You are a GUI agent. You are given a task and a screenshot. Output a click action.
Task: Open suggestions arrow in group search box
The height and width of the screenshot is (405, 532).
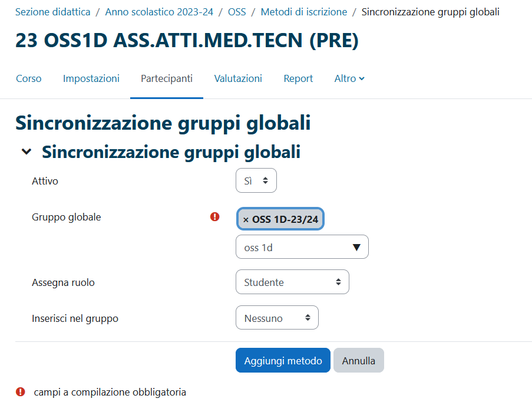tap(356, 248)
